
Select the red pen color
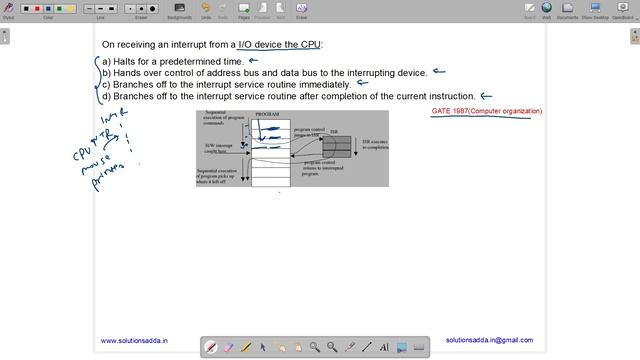pos(37,9)
